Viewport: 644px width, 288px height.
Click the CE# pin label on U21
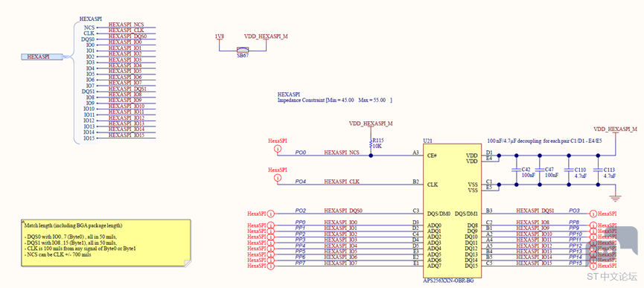click(x=433, y=156)
